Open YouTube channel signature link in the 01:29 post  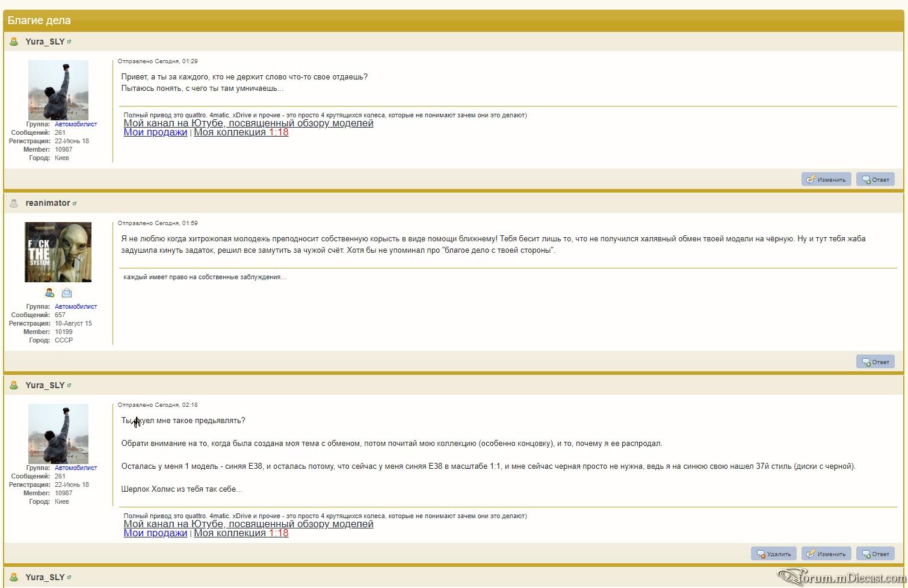coord(249,123)
